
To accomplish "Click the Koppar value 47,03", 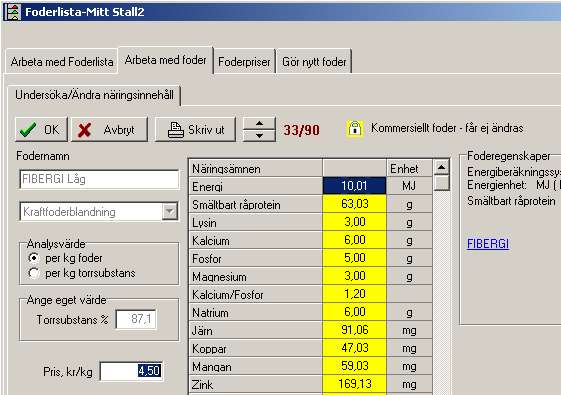I will tap(354, 348).
